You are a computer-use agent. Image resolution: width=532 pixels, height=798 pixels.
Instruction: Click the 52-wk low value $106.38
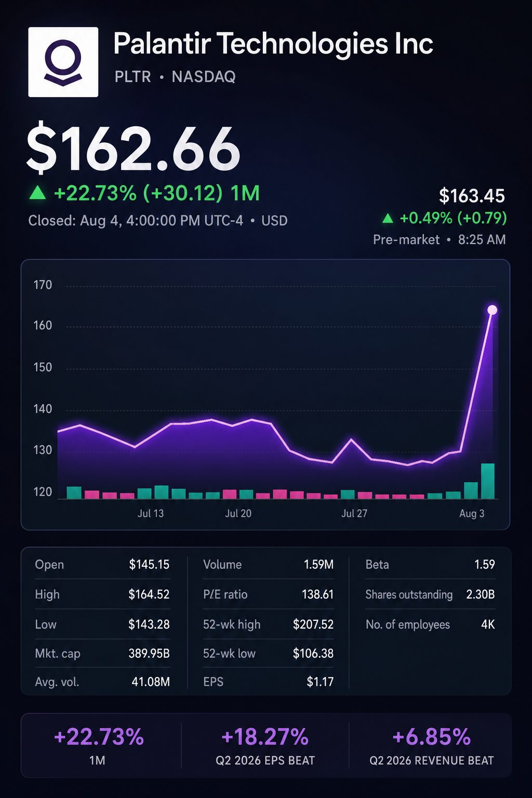[x=313, y=654]
